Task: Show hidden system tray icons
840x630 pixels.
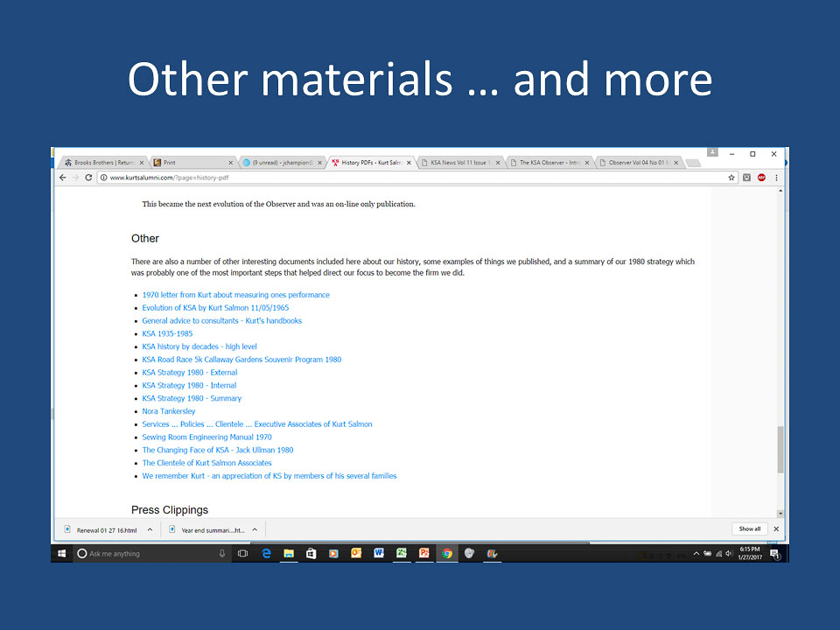Action: click(696, 554)
